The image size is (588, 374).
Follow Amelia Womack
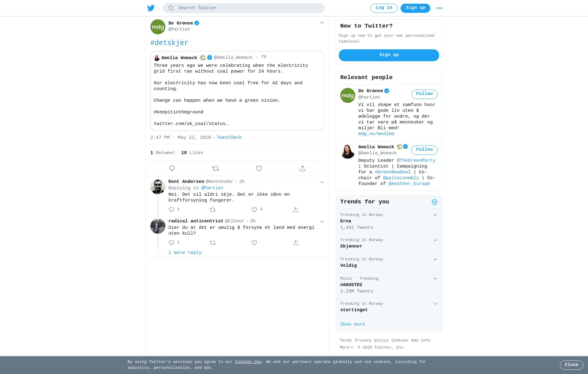coord(424,150)
